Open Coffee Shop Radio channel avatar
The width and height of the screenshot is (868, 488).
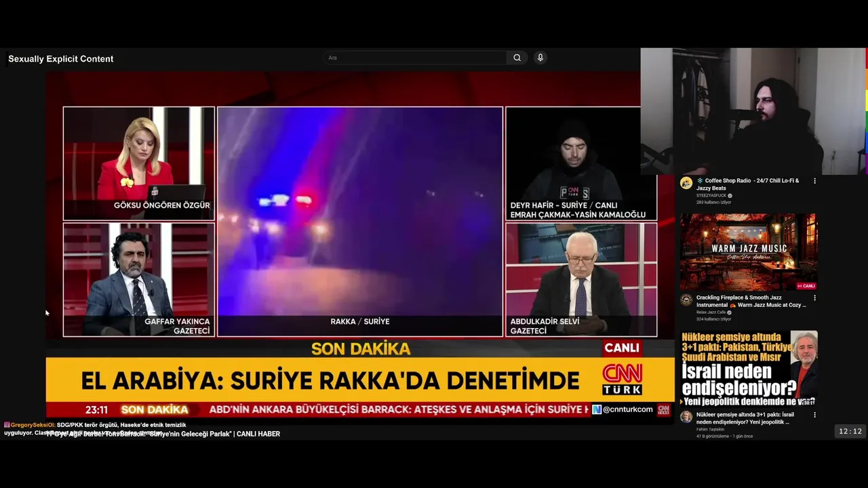(x=686, y=183)
